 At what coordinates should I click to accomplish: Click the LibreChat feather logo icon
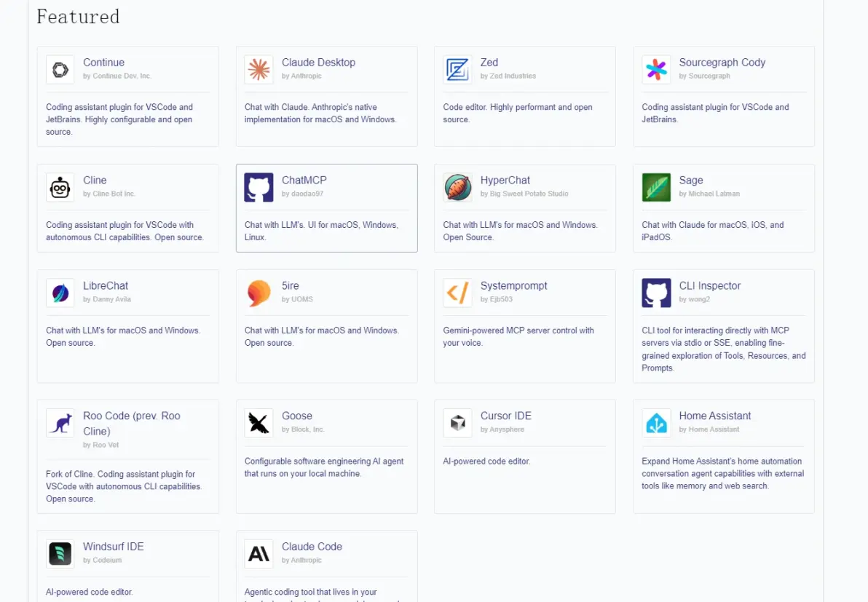(60, 293)
